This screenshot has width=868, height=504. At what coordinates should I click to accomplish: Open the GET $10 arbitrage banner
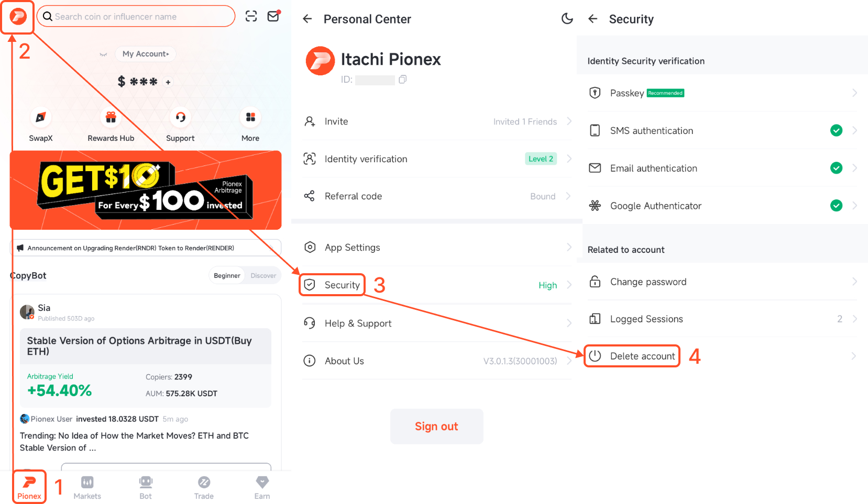(x=146, y=190)
